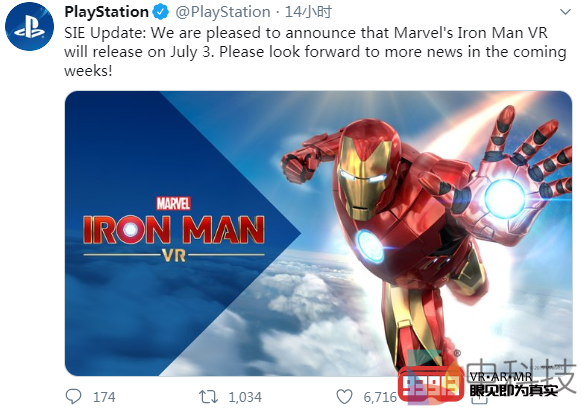
Task: Click the 174 reply count
Action: [x=104, y=397]
